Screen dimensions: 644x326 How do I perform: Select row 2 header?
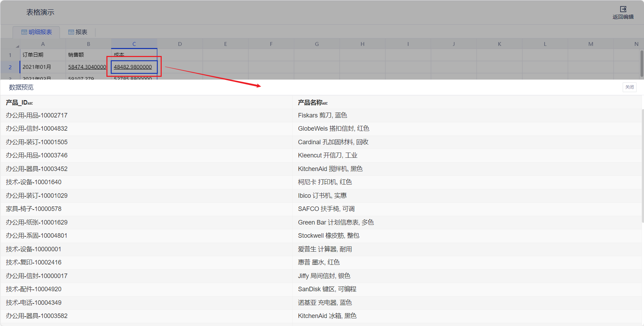pos(10,67)
